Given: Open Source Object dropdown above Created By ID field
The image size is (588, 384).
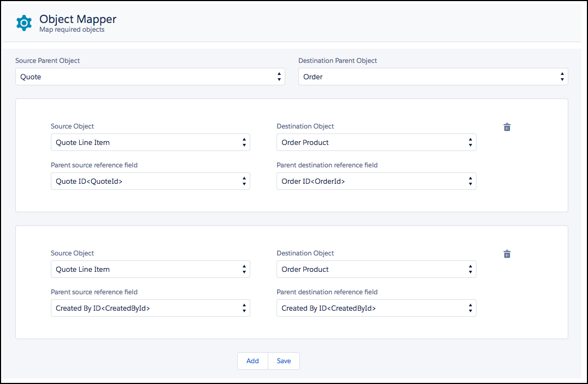Looking at the screenshot, I should click(x=150, y=269).
